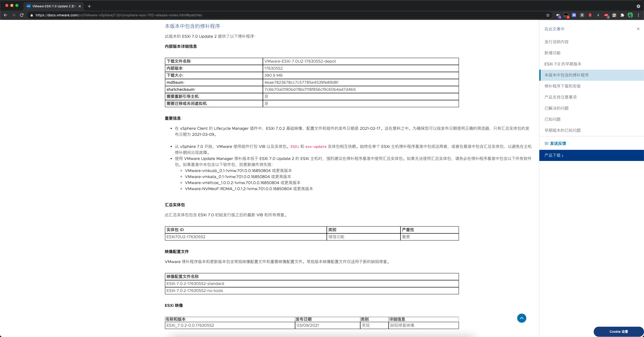
Task: Bookmark this page with the star icon
Action: coord(548,15)
